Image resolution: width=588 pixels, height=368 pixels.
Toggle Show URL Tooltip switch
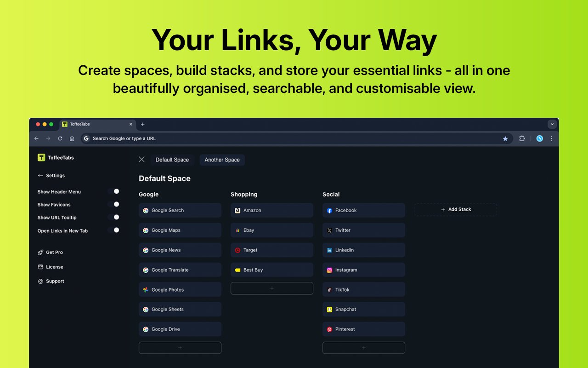[113, 217]
